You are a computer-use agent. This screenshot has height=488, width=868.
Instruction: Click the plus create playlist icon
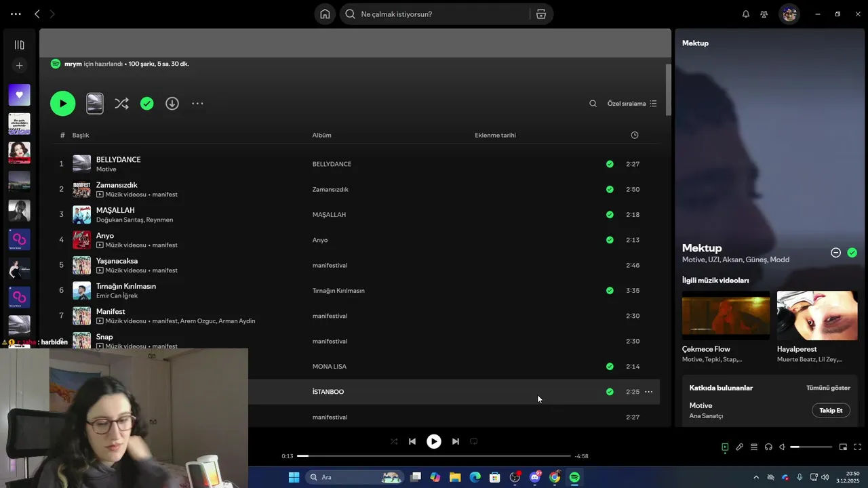tap(19, 66)
